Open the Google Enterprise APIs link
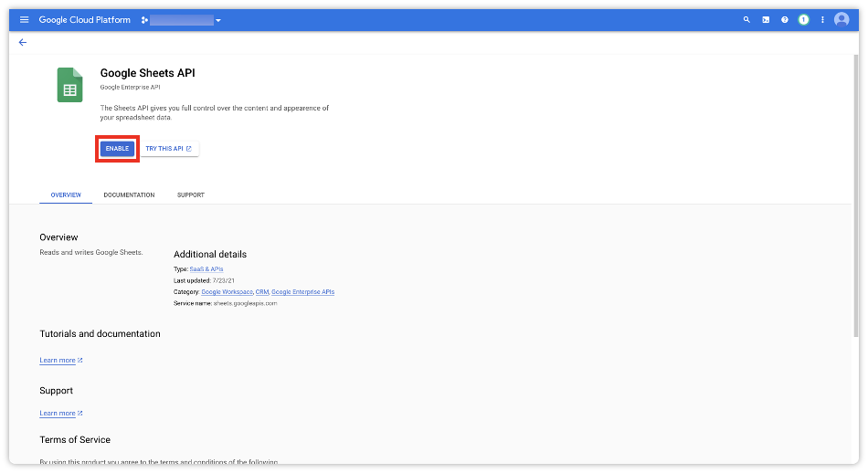Viewport: 868px width, 473px height. [302, 292]
